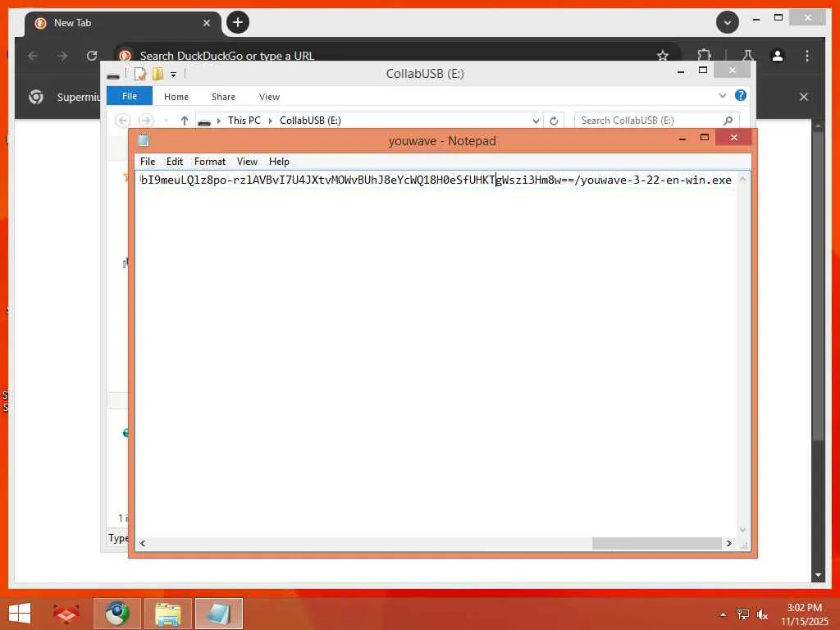Click Explorer drive icon in title bar
The width and height of the screenshot is (840, 630).
pos(113,75)
